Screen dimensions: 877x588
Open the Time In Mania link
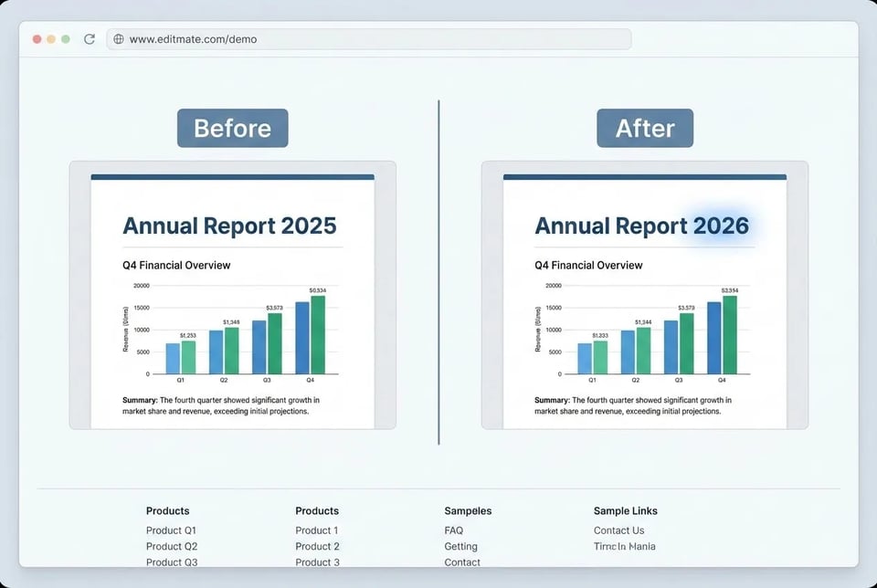[x=625, y=546]
